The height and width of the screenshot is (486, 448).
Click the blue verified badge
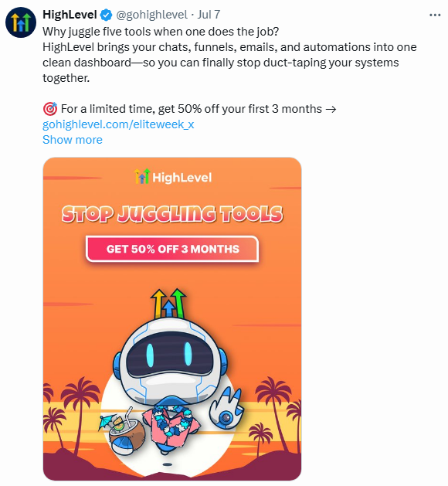(107, 15)
